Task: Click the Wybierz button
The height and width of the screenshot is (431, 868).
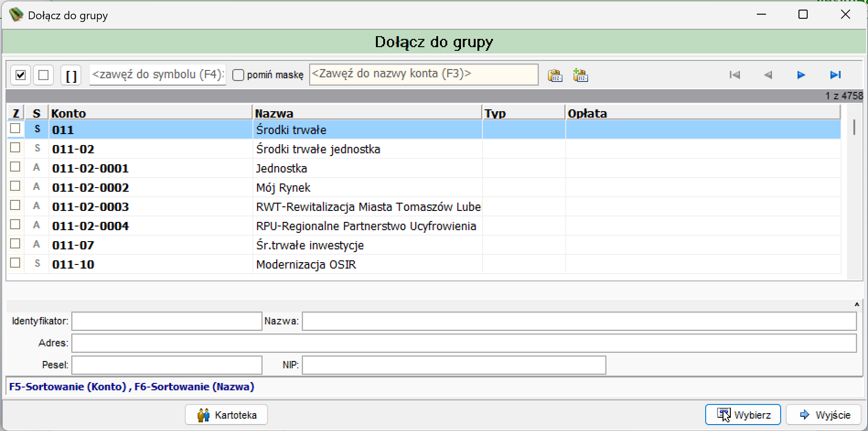Action: click(743, 415)
